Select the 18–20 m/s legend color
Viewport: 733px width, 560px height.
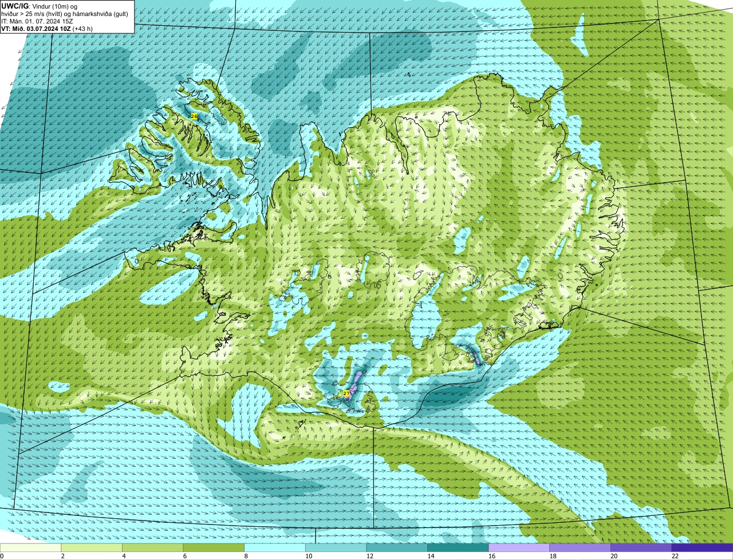pyautogui.click(x=580, y=548)
